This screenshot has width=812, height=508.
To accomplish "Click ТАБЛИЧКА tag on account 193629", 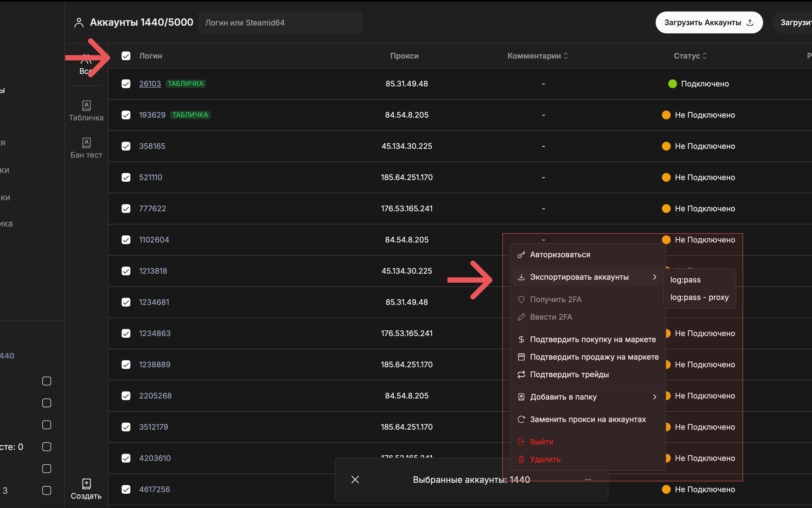I will point(190,115).
